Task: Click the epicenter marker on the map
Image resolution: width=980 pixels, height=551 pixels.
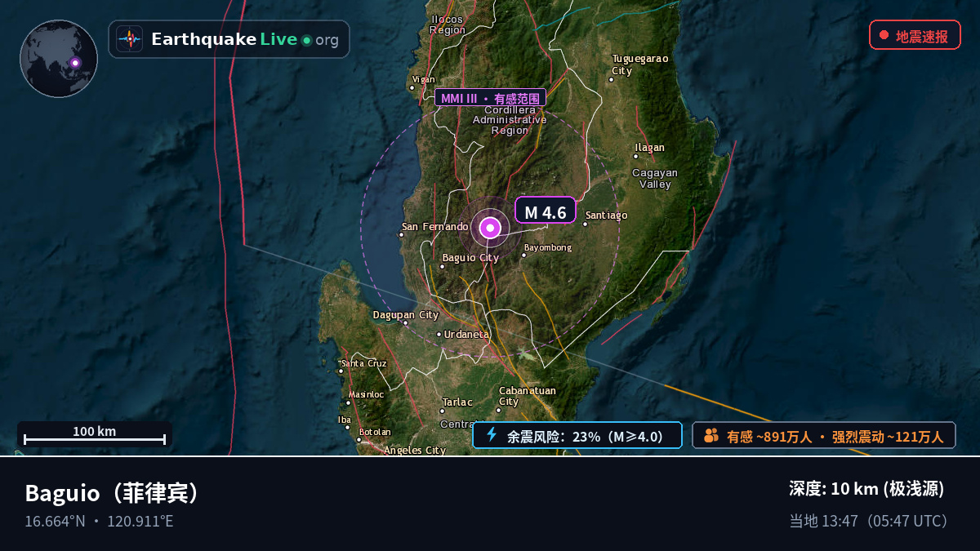Action: tap(490, 228)
